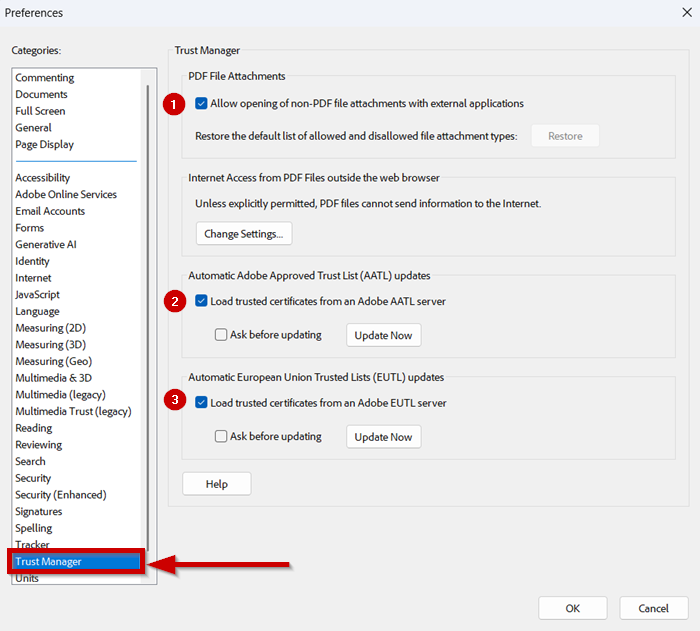Image resolution: width=700 pixels, height=631 pixels.
Task: Go to the Commenting category
Action: [44, 78]
